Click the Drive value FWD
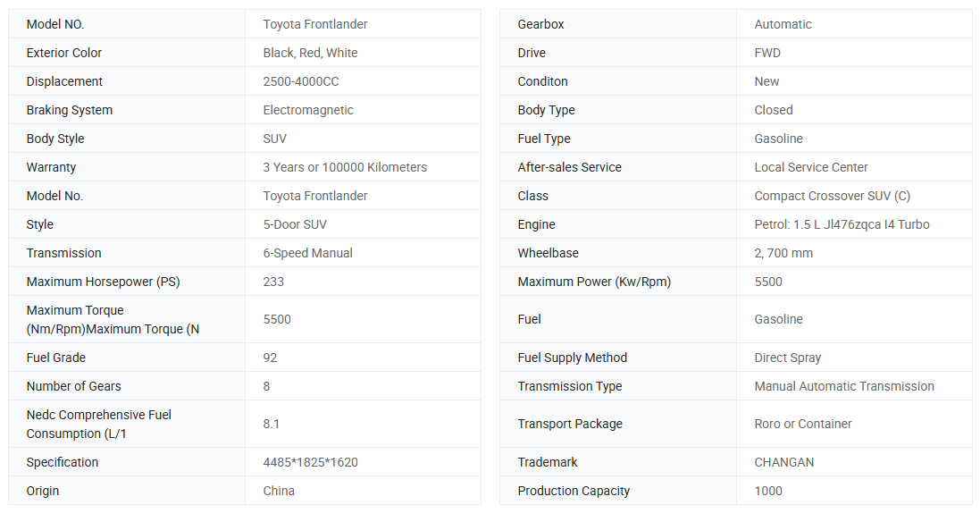The width and height of the screenshot is (980, 522). point(767,53)
